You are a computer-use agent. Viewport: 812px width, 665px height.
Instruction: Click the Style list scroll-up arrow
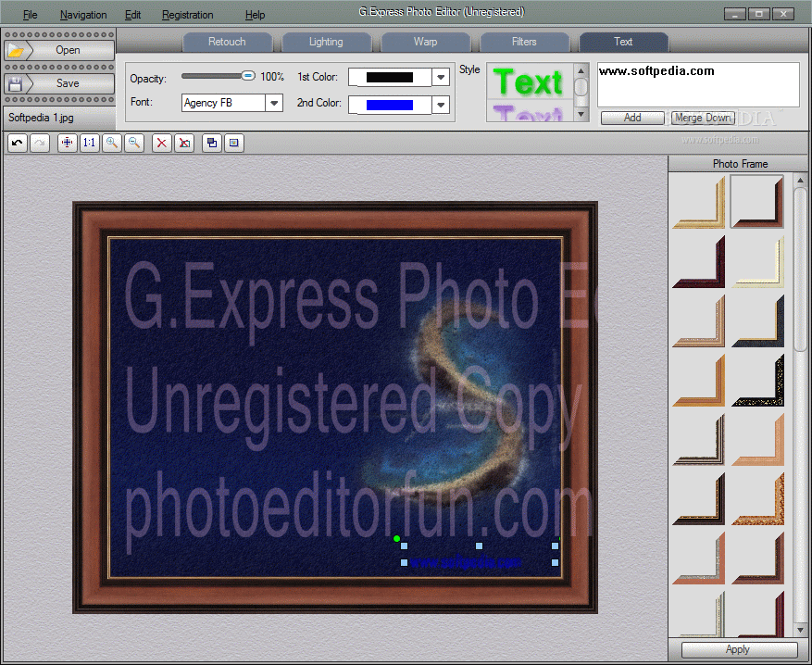(x=581, y=70)
